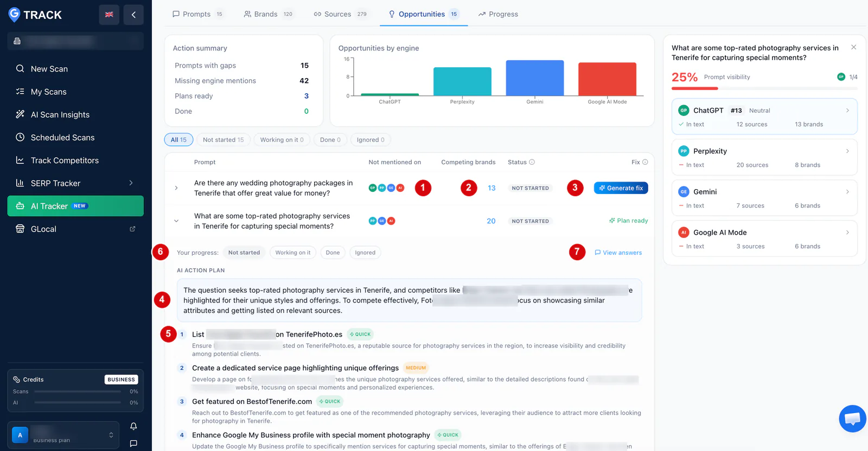Open the UK flag language selector

tap(109, 15)
